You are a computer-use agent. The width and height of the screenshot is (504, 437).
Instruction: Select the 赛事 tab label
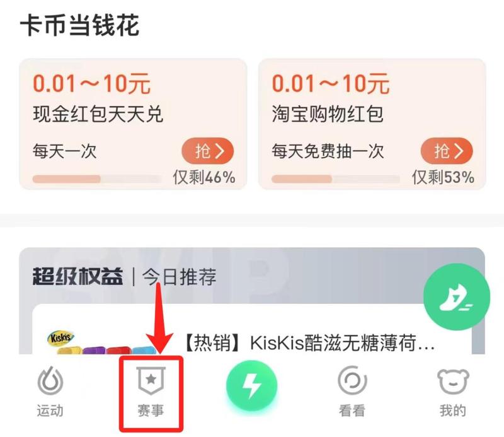pyautogui.click(x=151, y=411)
